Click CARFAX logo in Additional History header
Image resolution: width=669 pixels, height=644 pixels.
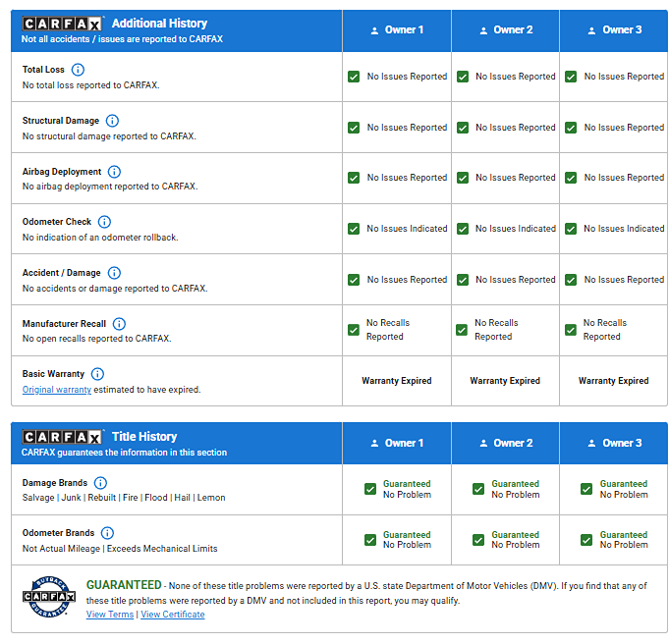click(62, 24)
